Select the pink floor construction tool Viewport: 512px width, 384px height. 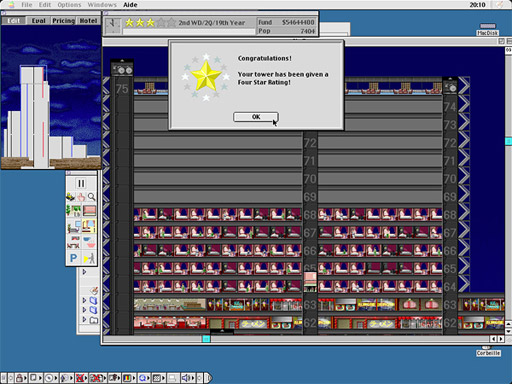[89, 211]
